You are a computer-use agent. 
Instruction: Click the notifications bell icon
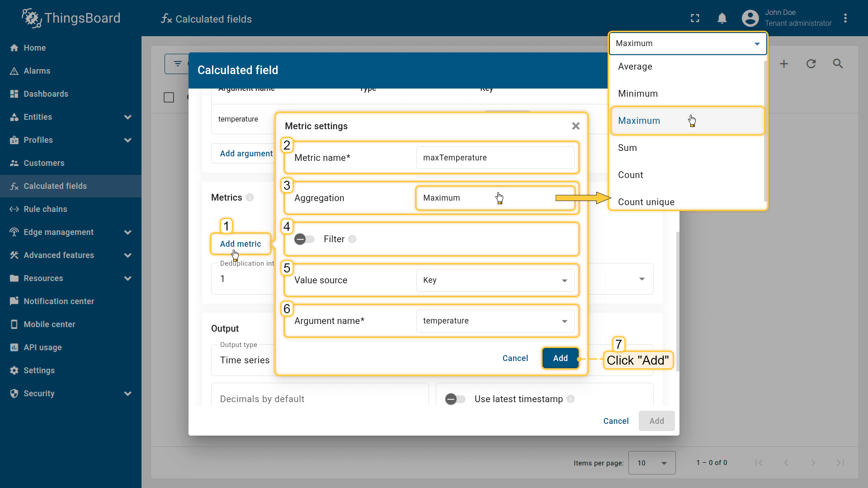point(722,18)
